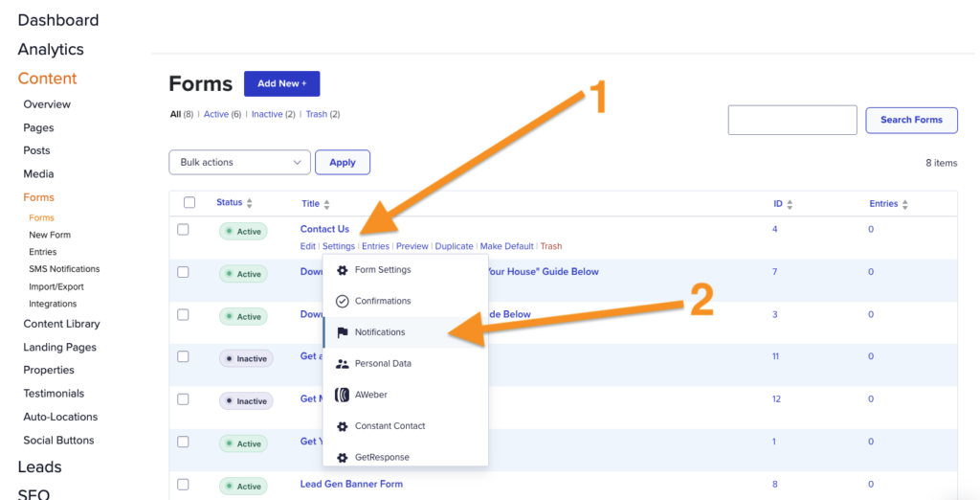Check the checkbox for form ID 12
Viewport: 980px width, 500px height.
point(183,399)
